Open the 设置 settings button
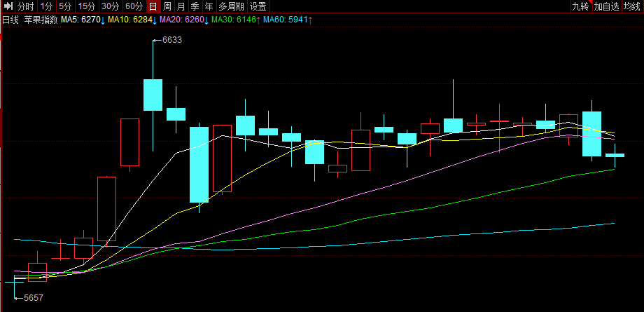Viewport: 644px width, 312px height. tap(258, 6)
